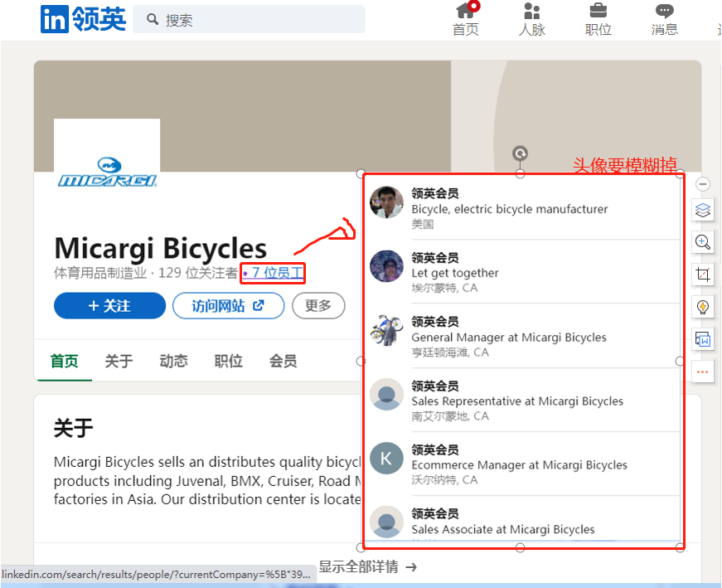This screenshot has width=722, height=588.
Task: Select the 首页 tab on the company page
Action: coord(64,361)
